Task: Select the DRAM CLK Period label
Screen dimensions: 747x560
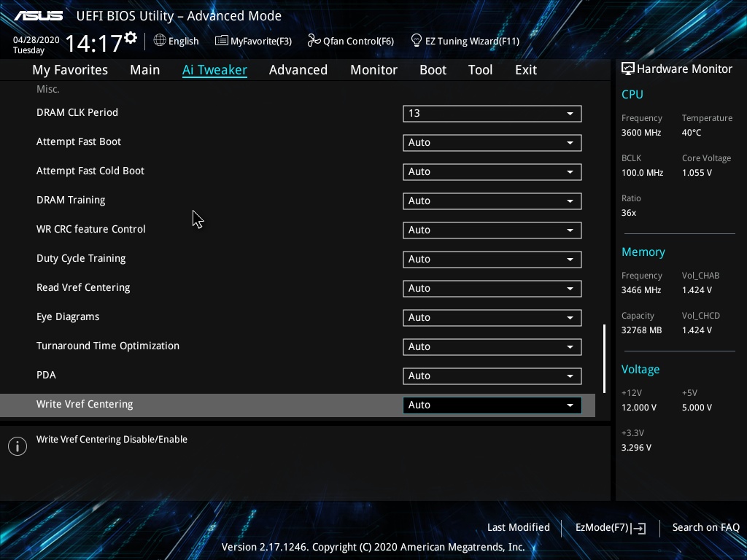Action: [x=77, y=112]
